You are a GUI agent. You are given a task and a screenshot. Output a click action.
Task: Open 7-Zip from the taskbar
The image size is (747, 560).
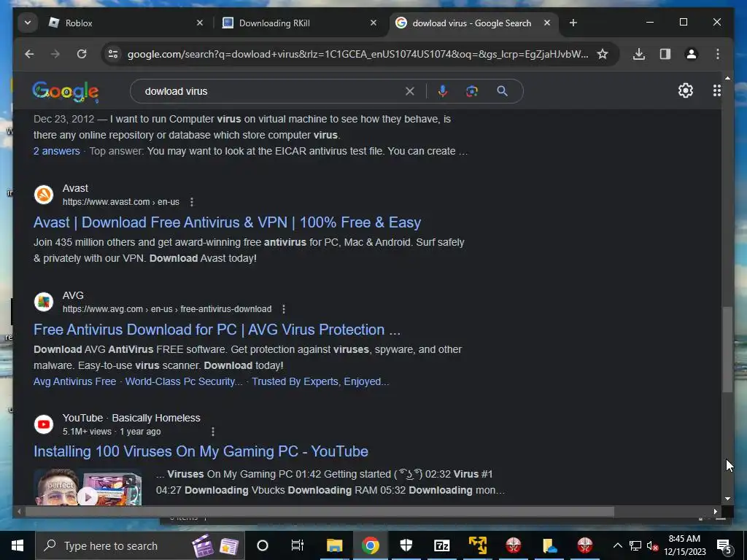pyautogui.click(x=441, y=545)
